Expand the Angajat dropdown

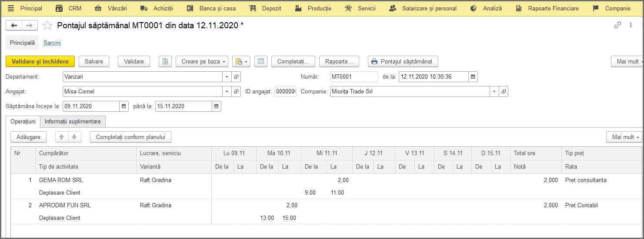click(227, 92)
